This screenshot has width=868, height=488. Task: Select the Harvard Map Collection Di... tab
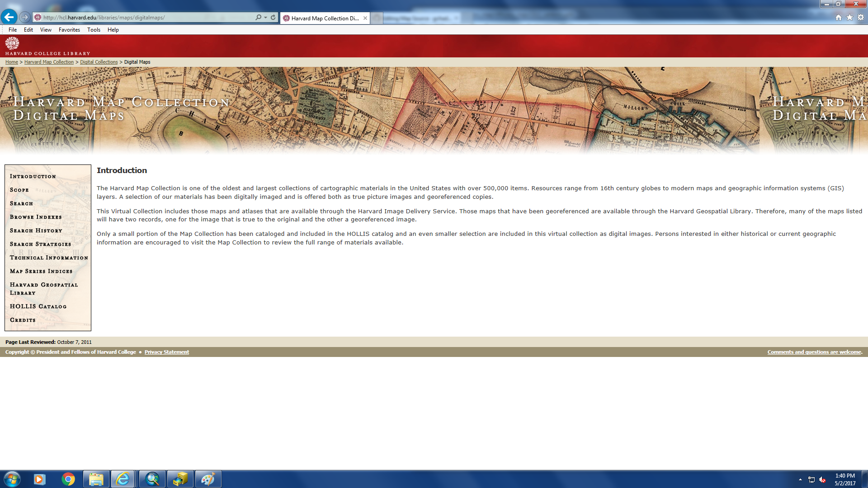pos(325,18)
